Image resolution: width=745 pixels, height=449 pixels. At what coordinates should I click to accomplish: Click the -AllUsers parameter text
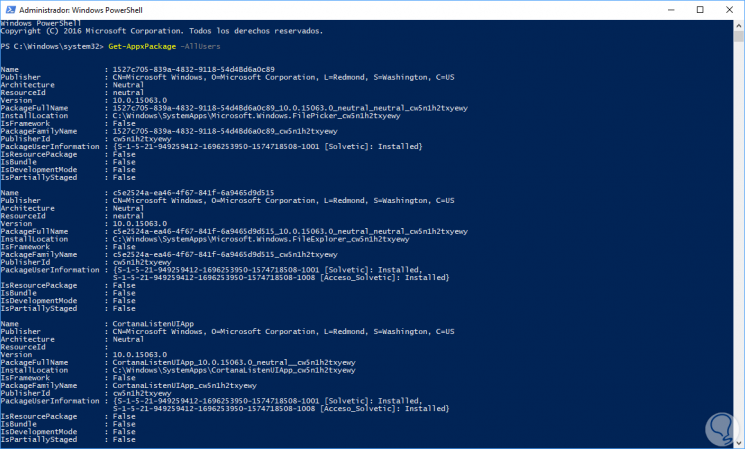pyautogui.click(x=200, y=47)
